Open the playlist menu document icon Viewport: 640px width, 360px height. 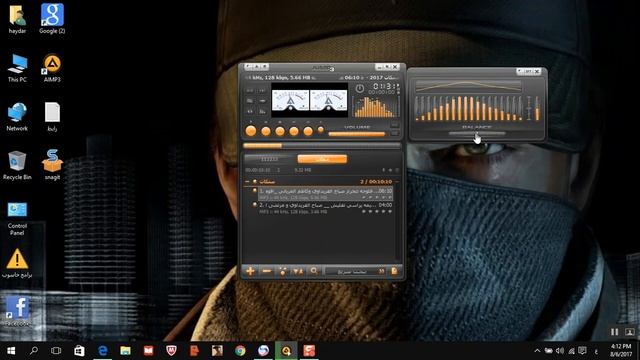pyautogui.click(x=394, y=271)
